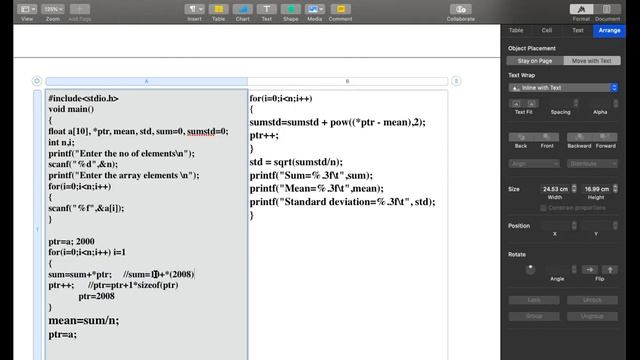The height and width of the screenshot is (360, 640).
Task: Switch to the Cell inspector tab
Action: pyautogui.click(x=547, y=31)
